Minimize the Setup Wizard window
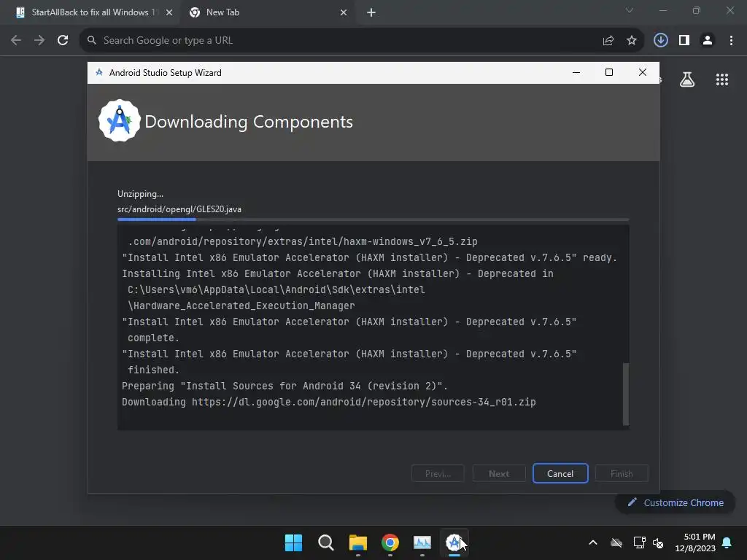 pos(576,72)
